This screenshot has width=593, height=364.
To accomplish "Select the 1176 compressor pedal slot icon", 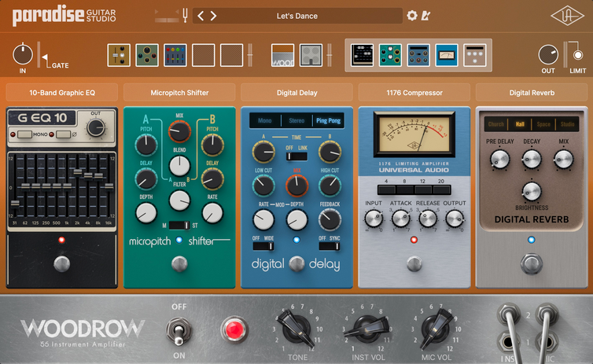I will (x=447, y=55).
